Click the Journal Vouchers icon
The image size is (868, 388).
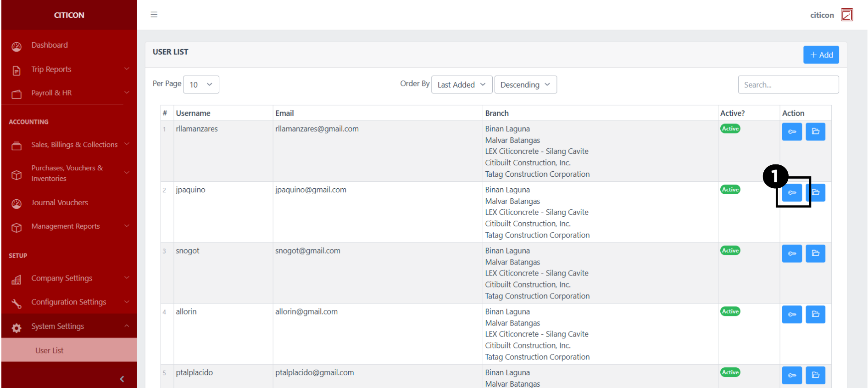pos(17,204)
